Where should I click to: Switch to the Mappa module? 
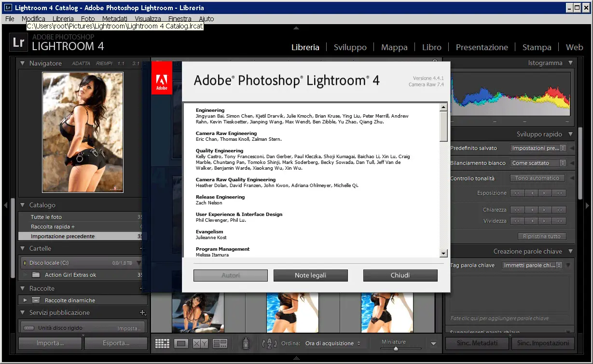394,47
